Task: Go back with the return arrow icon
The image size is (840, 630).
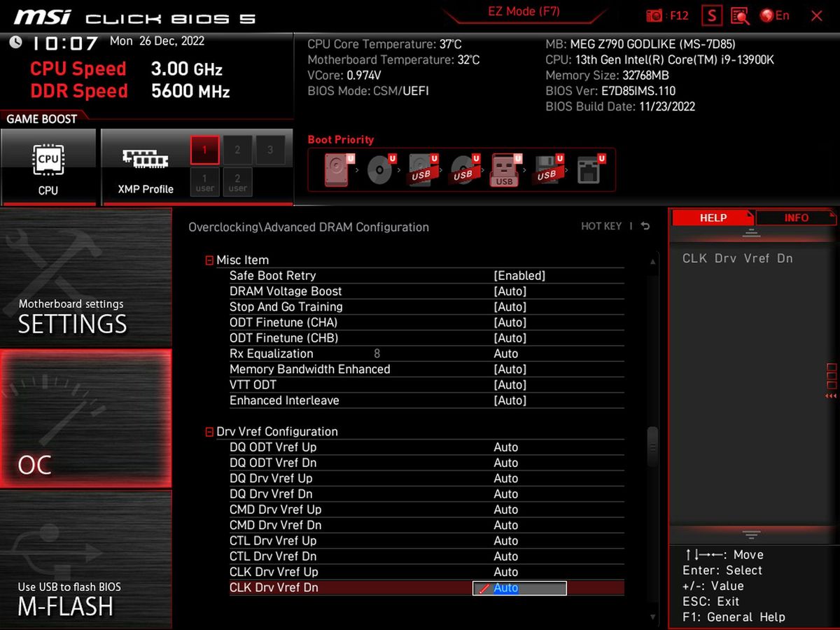Action: click(x=645, y=226)
